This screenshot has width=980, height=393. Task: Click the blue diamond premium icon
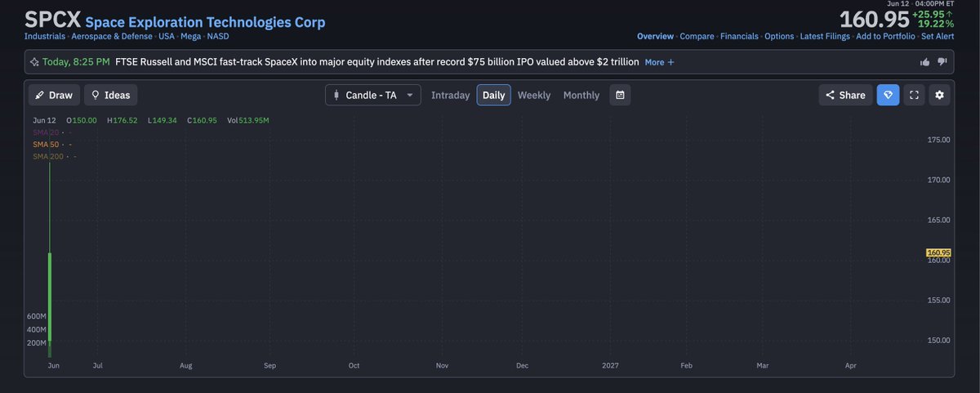[888, 95]
